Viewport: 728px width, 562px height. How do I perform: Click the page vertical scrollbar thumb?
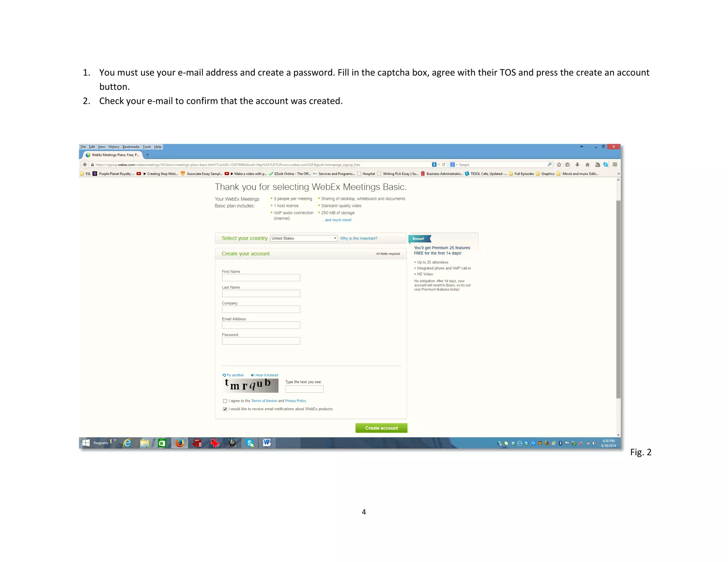pos(618,299)
